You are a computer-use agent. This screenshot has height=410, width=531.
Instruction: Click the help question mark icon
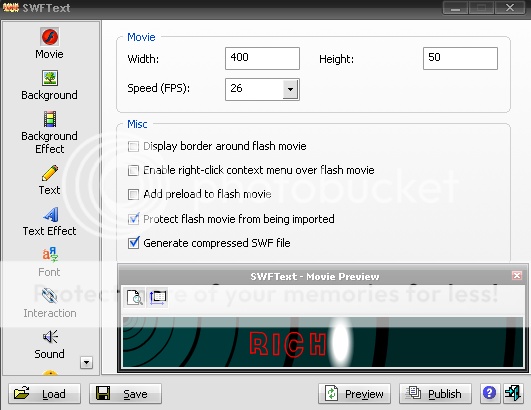(489, 393)
